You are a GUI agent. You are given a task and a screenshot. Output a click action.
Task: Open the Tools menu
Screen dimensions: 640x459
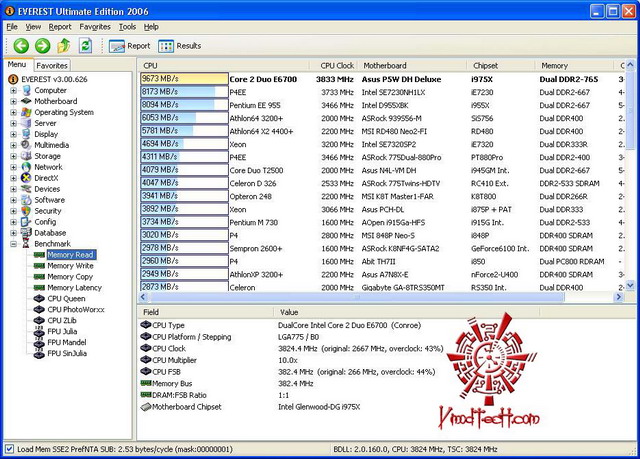click(127, 27)
